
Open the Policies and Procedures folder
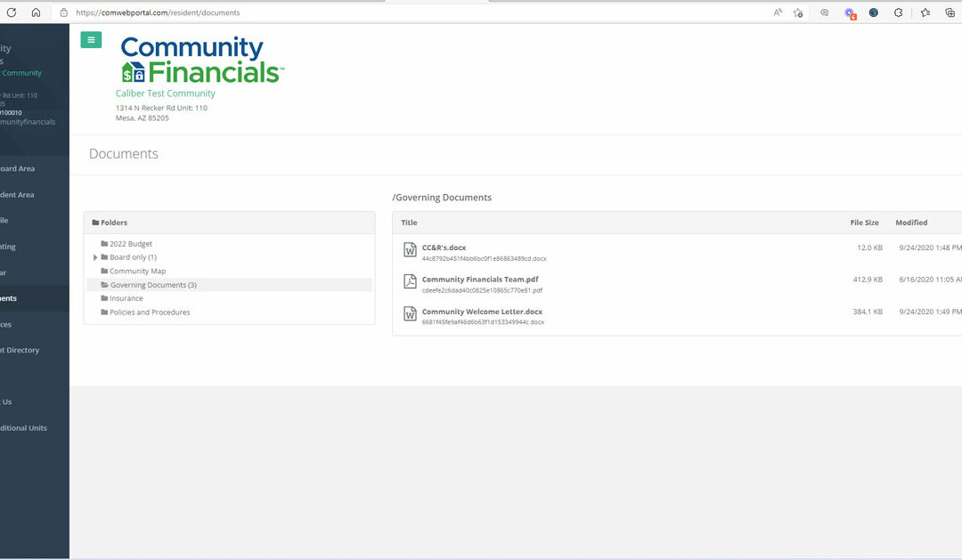[x=149, y=312]
